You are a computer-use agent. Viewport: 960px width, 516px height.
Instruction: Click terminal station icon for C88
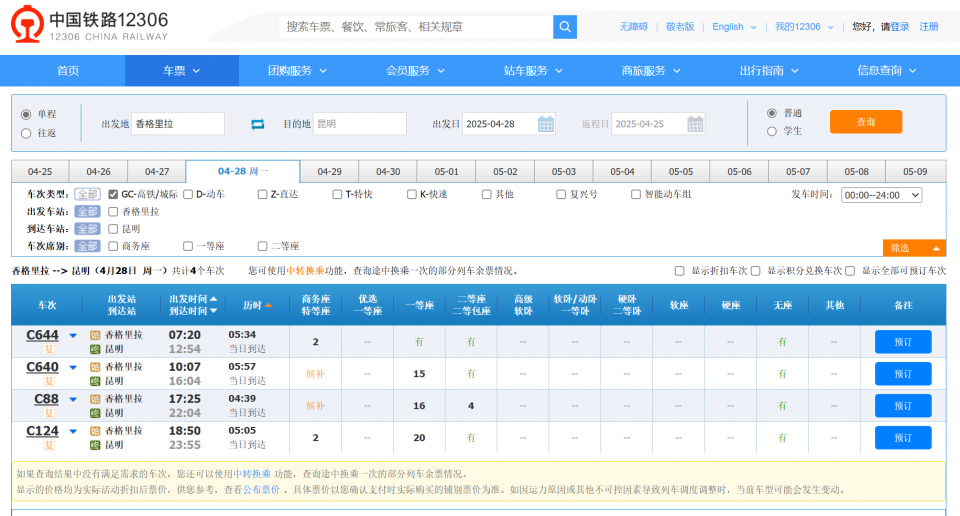(x=95, y=413)
